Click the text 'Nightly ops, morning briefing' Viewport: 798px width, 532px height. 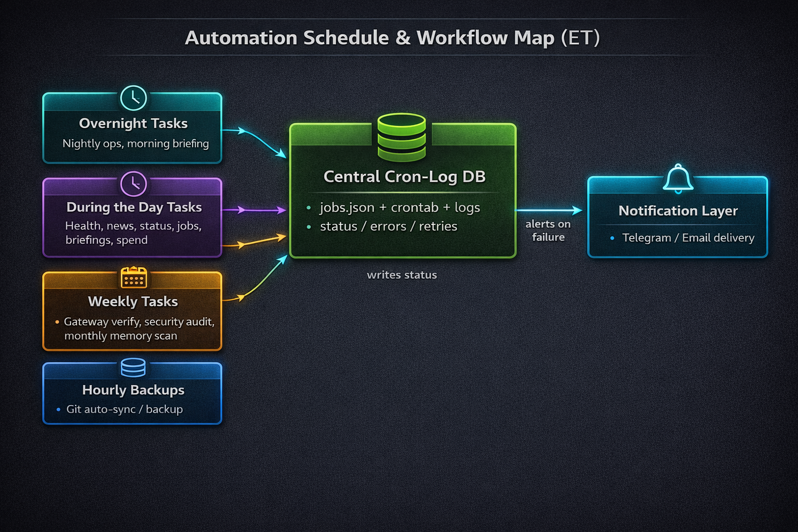pos(136,143)
